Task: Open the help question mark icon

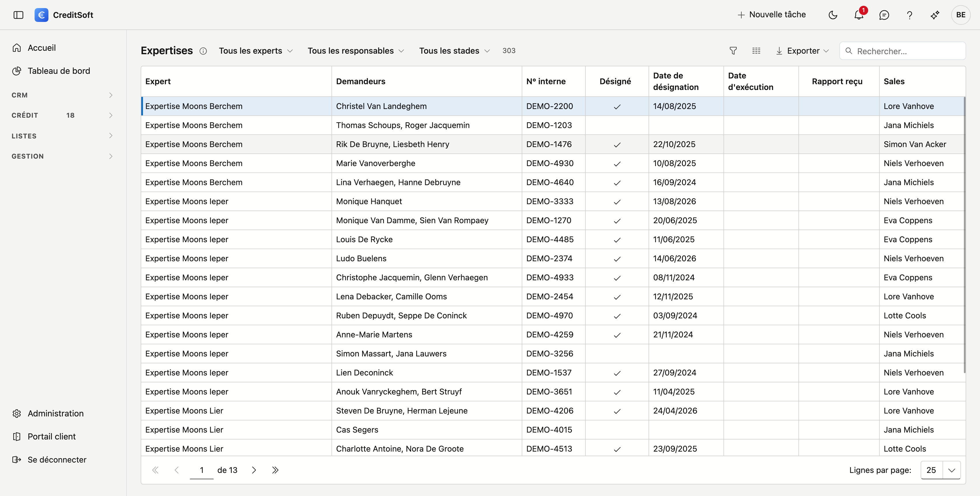Action: (x=910, y=15)
